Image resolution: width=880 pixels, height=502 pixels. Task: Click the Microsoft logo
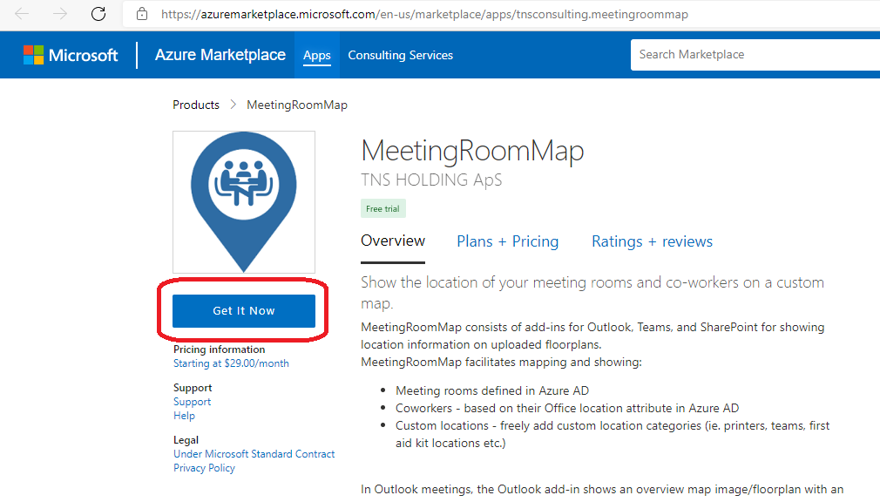70,55
